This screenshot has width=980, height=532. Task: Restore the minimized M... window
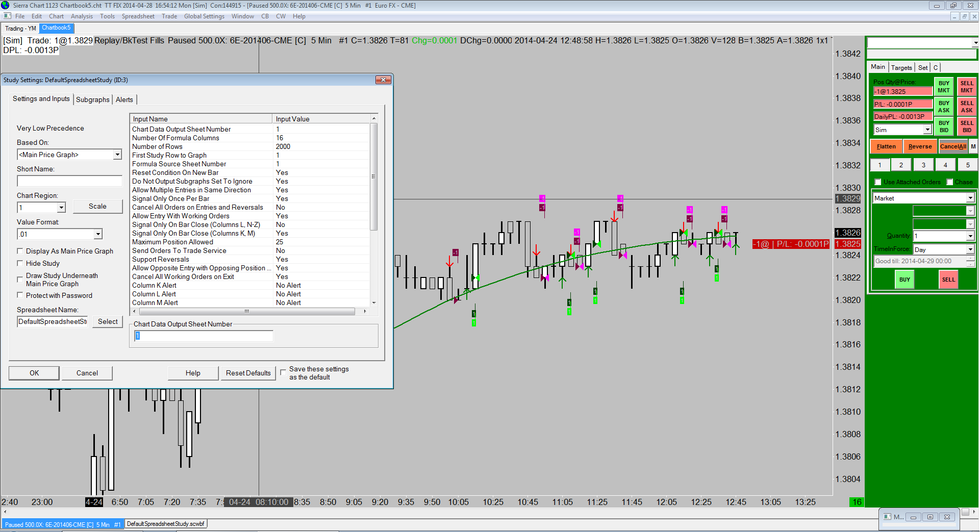(913, 517)
